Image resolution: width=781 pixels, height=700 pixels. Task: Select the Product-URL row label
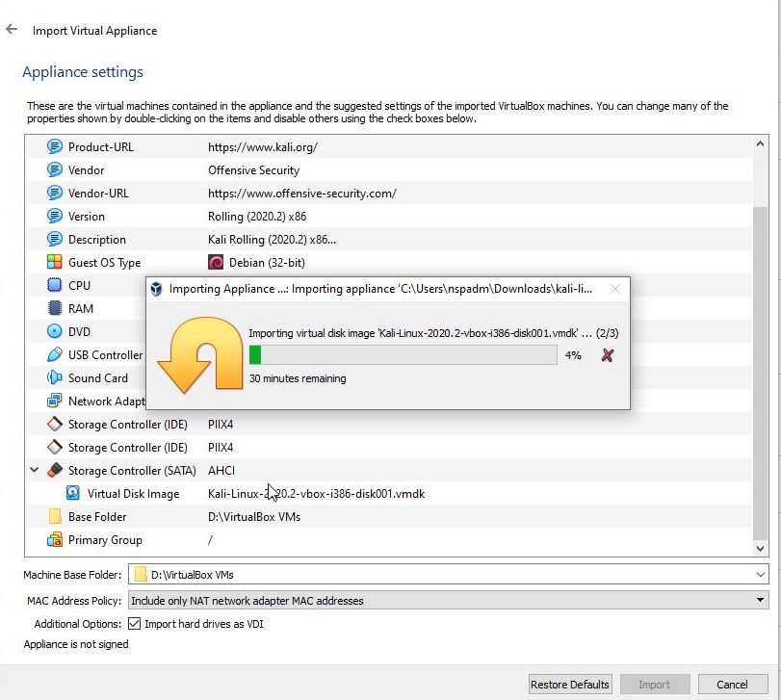pos(100,147)
